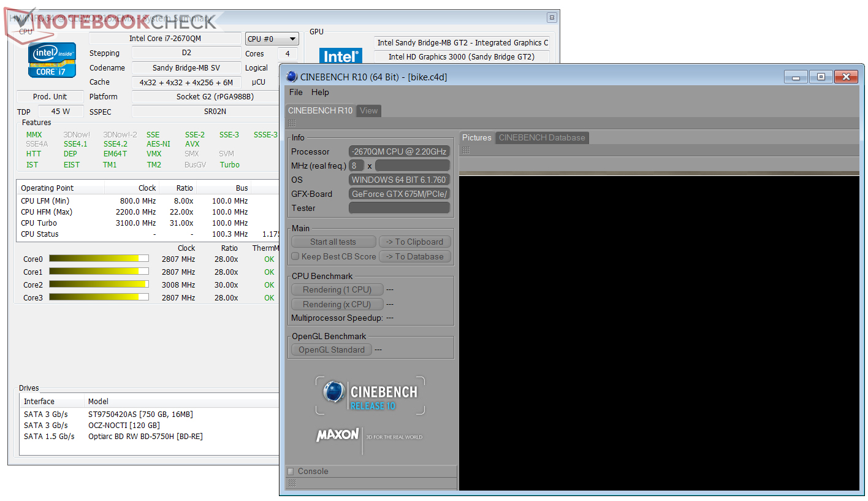Click the Core0 usage bar

[99, 259]
